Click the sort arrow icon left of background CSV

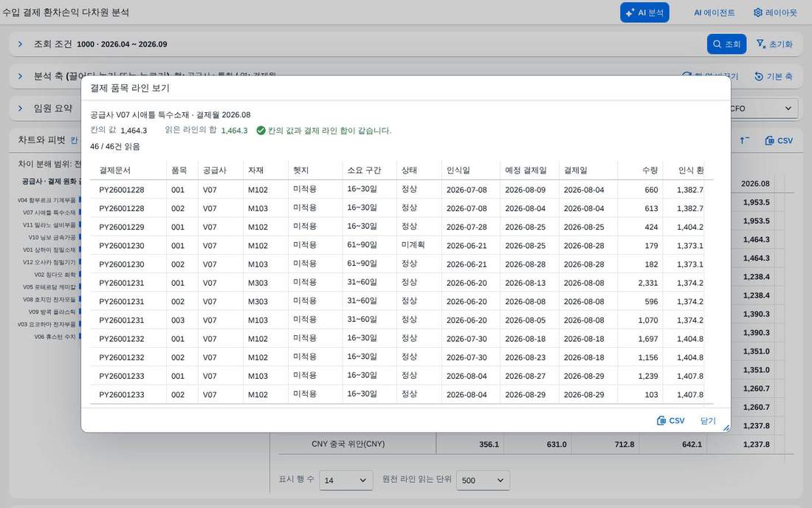pos(744,140)
